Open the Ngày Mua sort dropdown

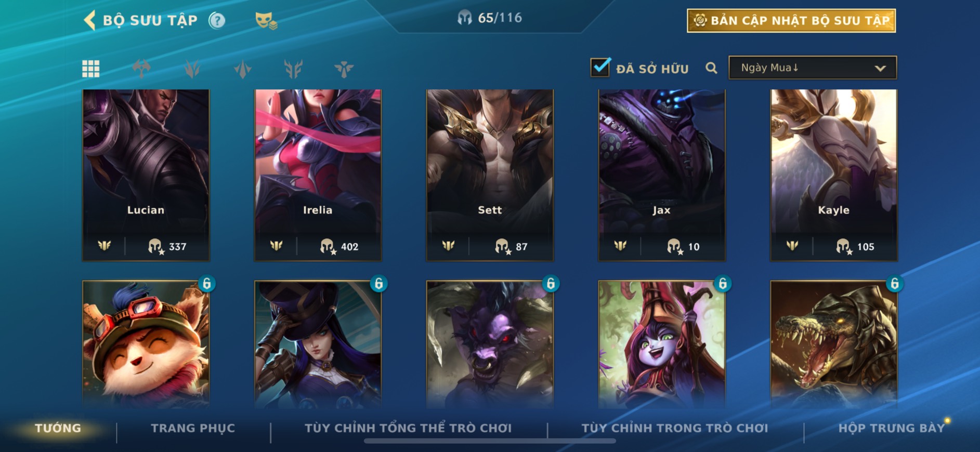pyautogui.click(x=813, y=68)
